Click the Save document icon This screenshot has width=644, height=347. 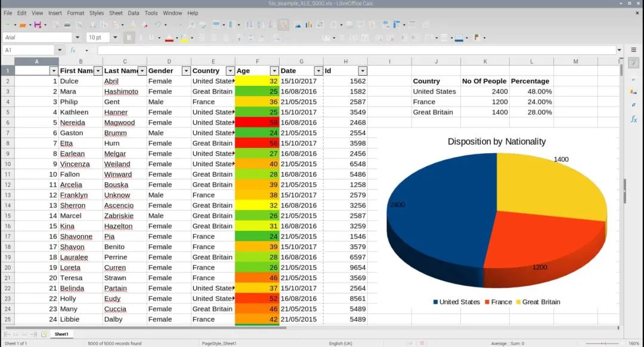click(38, 25)
